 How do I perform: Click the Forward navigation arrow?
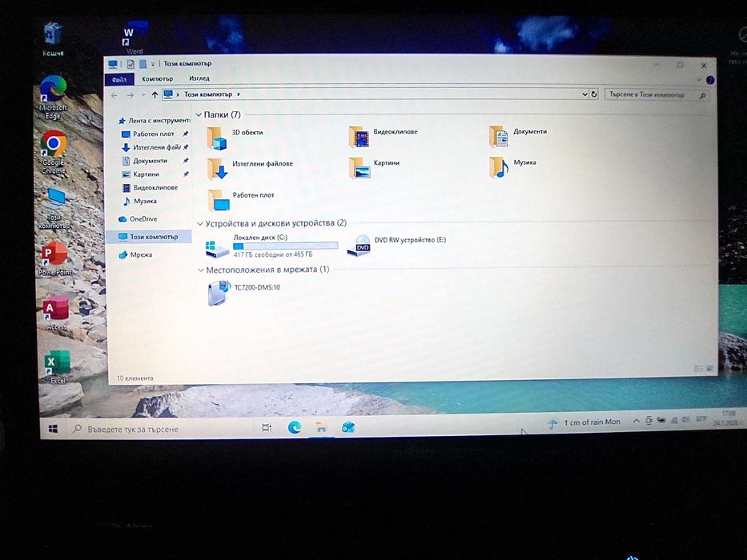point(130,95)
